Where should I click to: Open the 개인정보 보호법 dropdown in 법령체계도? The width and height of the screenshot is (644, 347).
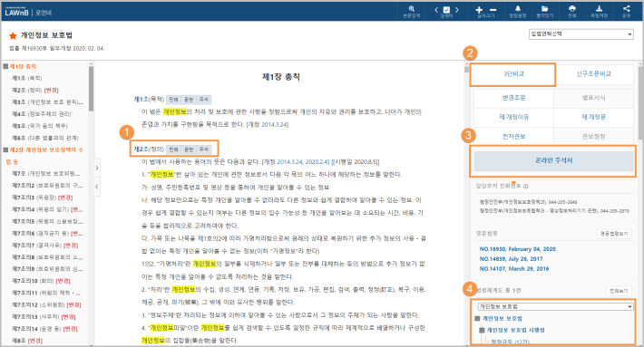pyautogui.click(x=555, y=306)
